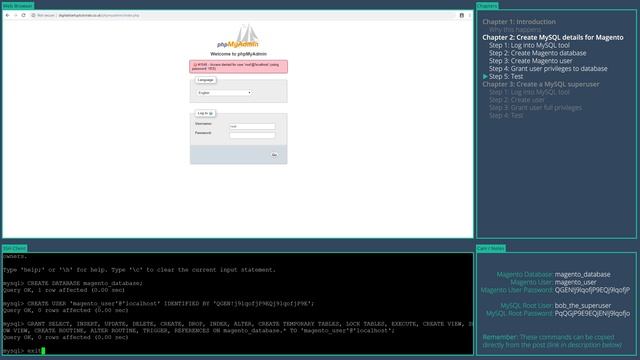Screen dimensions: 640x360
Task: Click the magento_user value in notes
Action: 576,282
